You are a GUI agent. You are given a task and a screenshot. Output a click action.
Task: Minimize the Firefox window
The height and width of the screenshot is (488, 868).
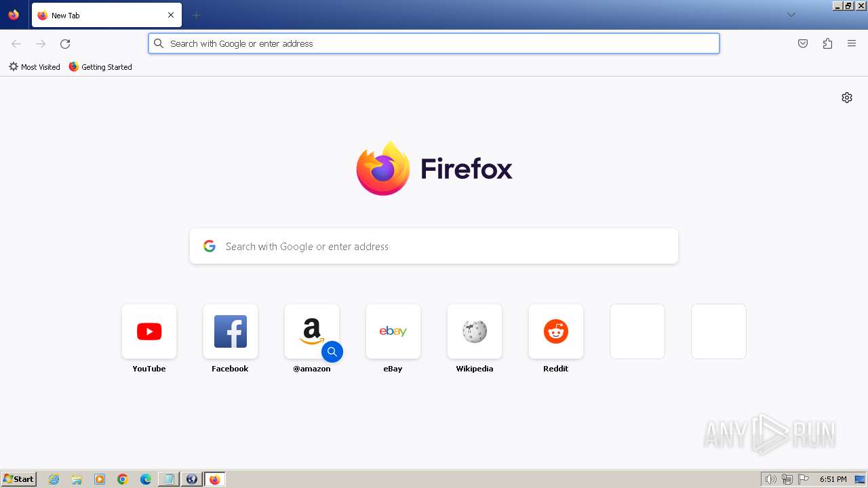tap(837, 5)
